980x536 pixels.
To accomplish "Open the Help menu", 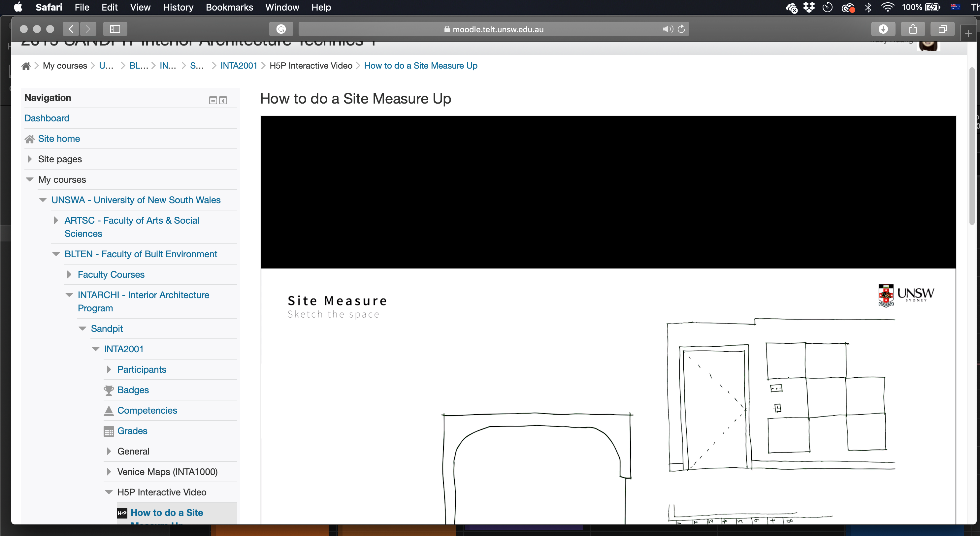I will pos(321,7).
